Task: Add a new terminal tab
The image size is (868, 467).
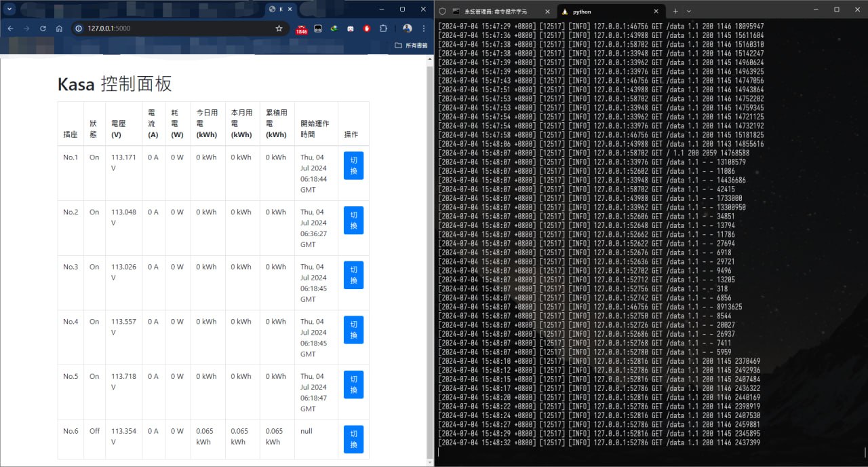Action: click(675, 12)
